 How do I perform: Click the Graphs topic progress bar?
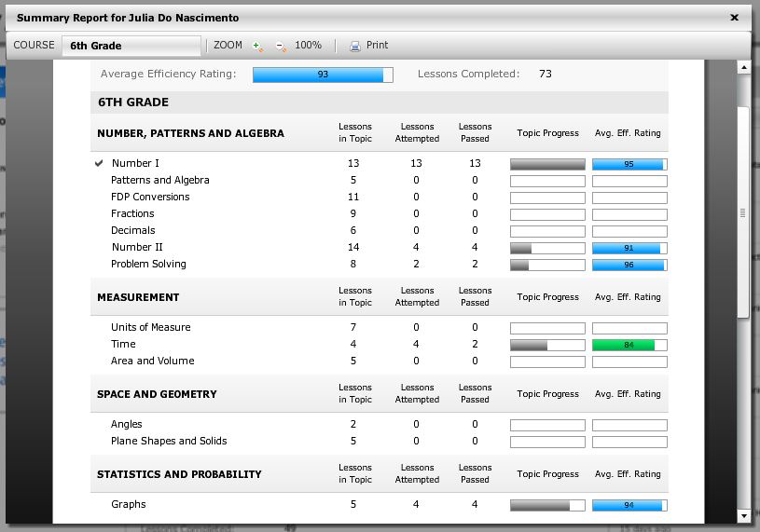547,505
